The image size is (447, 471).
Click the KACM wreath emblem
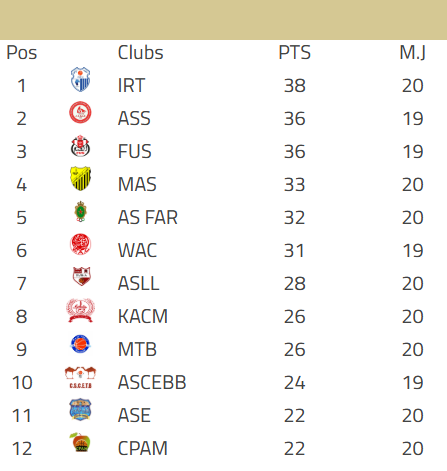[x=80, y=310]
